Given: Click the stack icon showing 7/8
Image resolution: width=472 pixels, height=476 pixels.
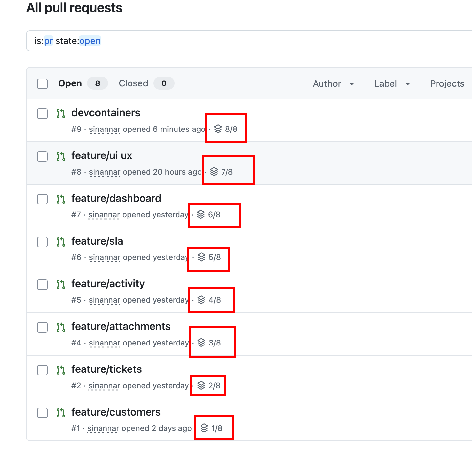Looking at the screenshot, I should click(x=214, y=172).
